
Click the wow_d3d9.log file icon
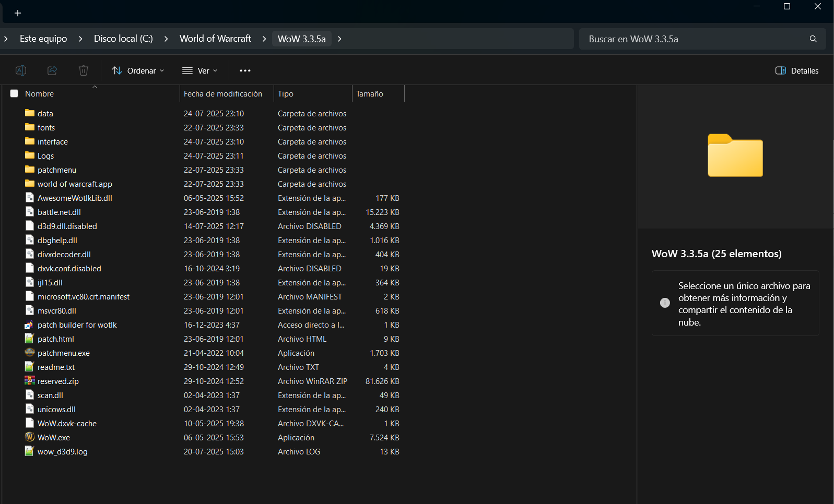pos(30,451)
